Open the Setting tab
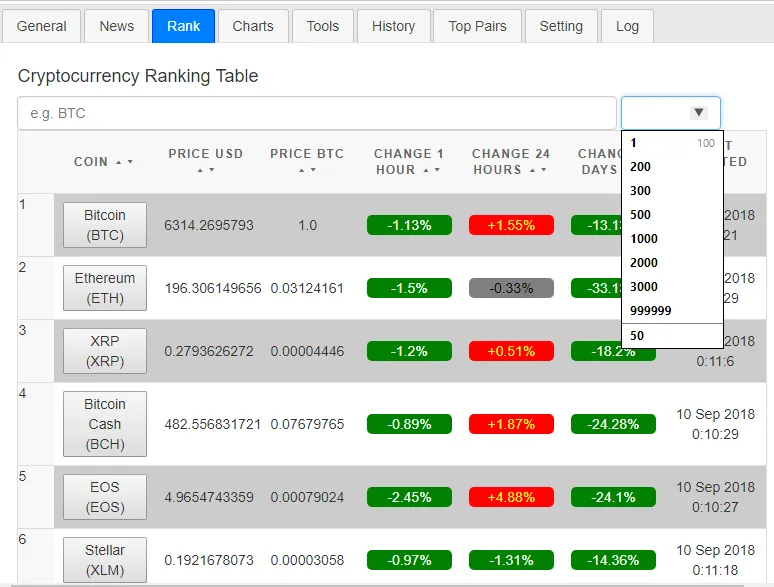This screenshot has width=774, height=587. tap(561, 26)
